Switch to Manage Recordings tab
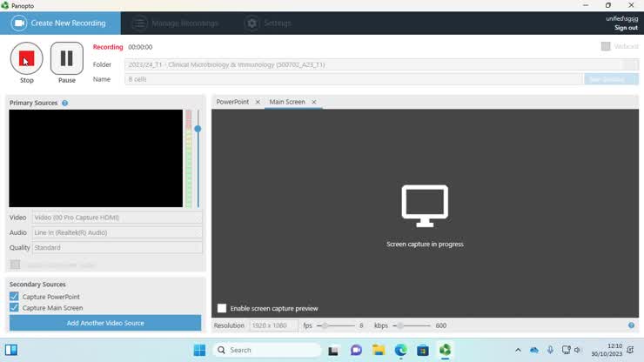The height and width of the screenshot is (362, 644). click(x=176, y=23)
